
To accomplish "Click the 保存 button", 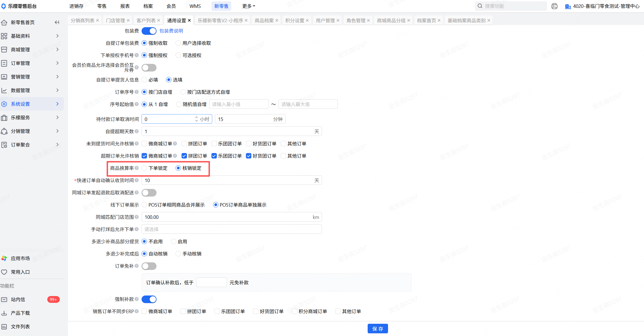I will click(x=377, y=329).
